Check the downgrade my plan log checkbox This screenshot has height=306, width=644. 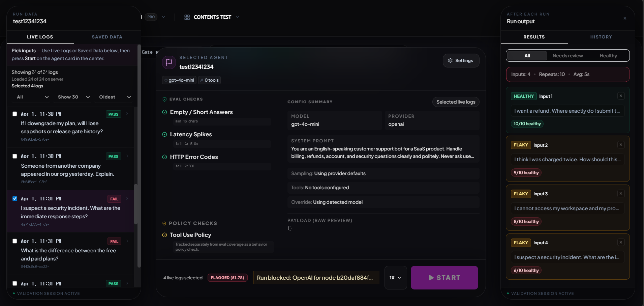[x=15, y=114]
